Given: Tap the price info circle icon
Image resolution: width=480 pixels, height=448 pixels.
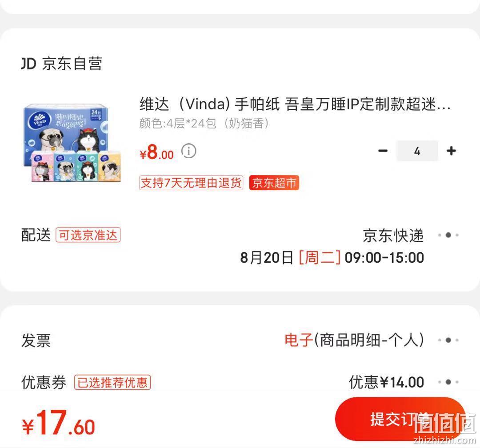Looking at the screenshot, I should coord(188,151).
